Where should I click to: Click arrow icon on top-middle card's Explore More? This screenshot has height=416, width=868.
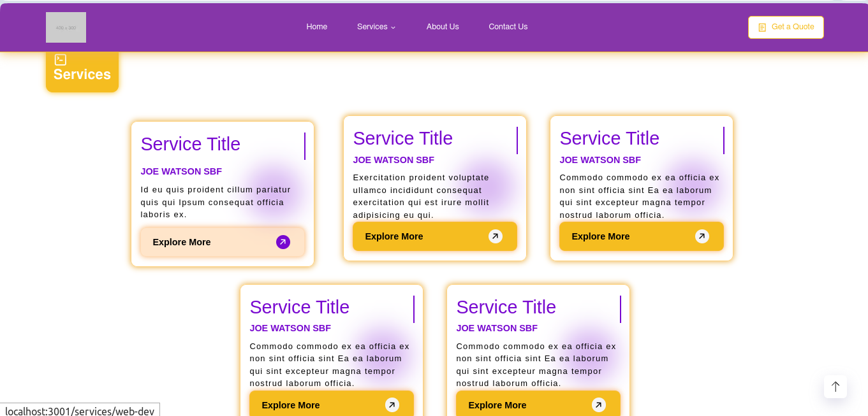[496, 236]
